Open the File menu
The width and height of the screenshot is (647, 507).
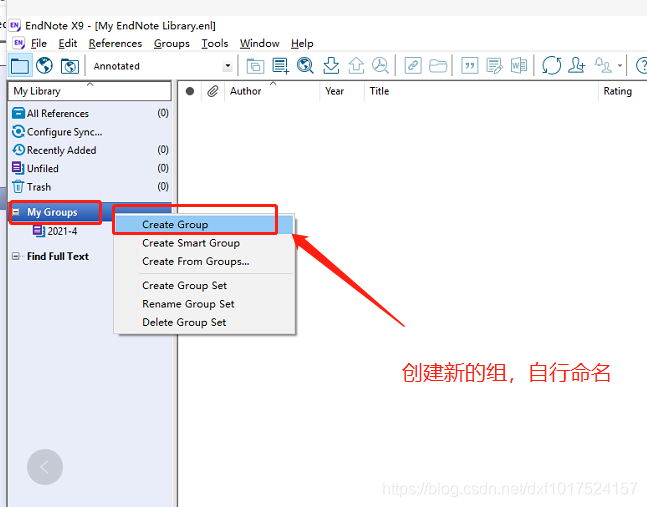click(39, 43)
